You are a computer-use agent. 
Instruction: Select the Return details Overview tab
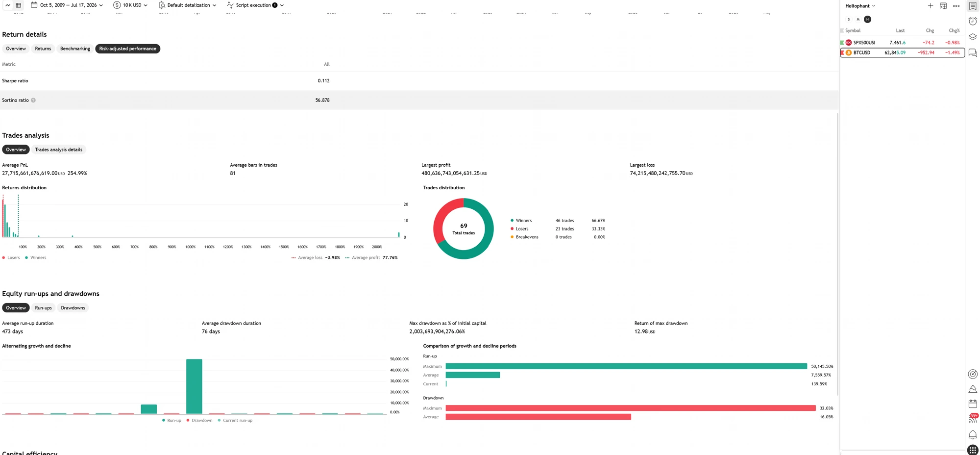16,49
